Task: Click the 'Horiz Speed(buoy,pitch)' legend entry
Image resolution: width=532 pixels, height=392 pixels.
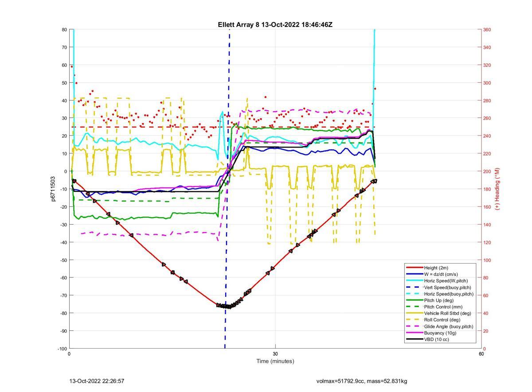Action: coord(449,294)
